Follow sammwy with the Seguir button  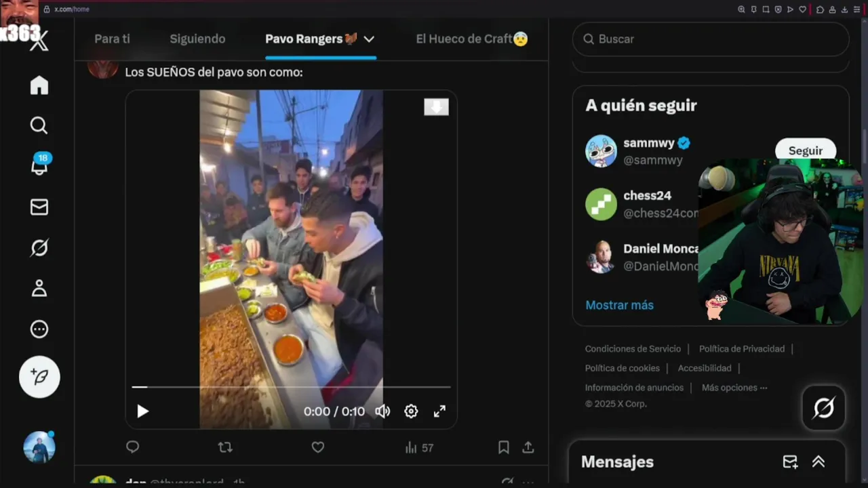click(x=806, y=150)
